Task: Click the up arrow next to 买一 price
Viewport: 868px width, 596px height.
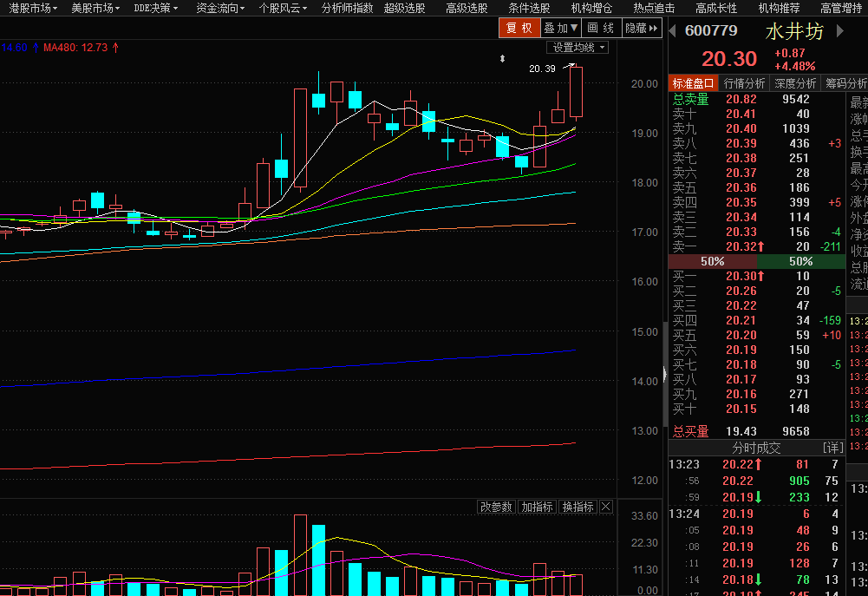Action: [x=760, y=276]
